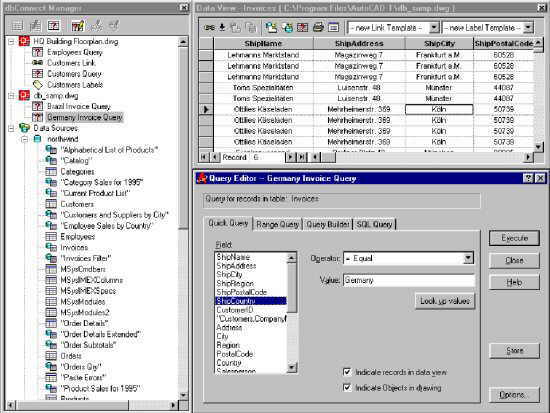
Task: Click View Table icon in dbConnect Manager toolbar
Action: coord(17,25)
